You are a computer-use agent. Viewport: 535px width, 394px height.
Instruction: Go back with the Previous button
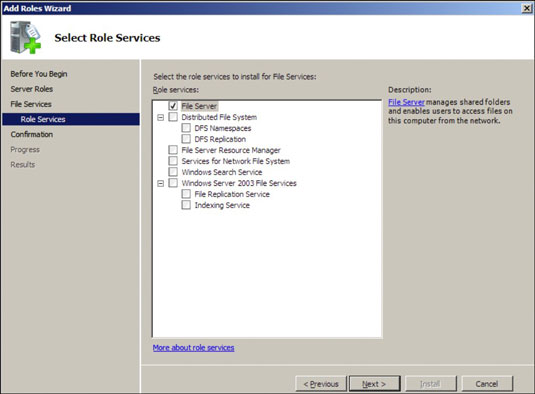321,384
